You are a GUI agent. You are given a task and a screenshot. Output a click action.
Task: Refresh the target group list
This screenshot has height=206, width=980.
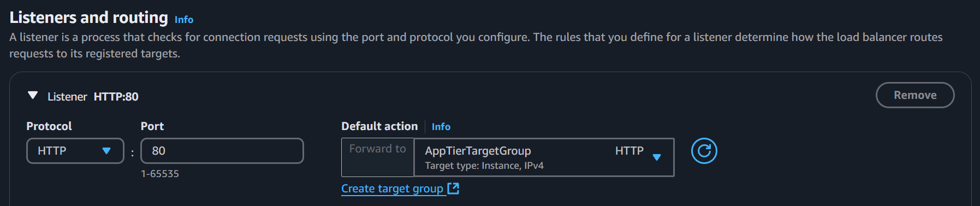click(x=704, y=151)
